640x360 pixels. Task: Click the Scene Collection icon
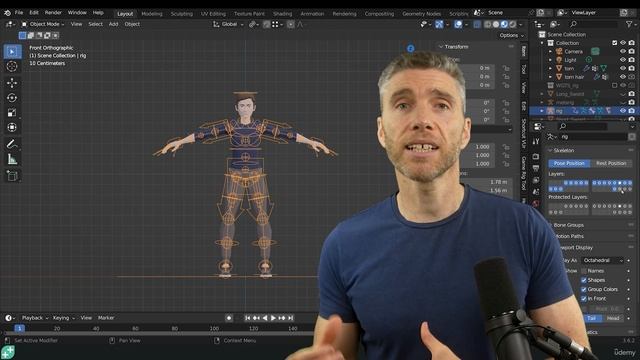click(542, 35)
